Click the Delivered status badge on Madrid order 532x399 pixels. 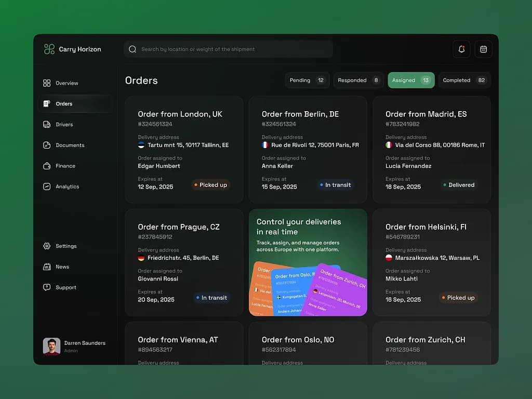458,185
